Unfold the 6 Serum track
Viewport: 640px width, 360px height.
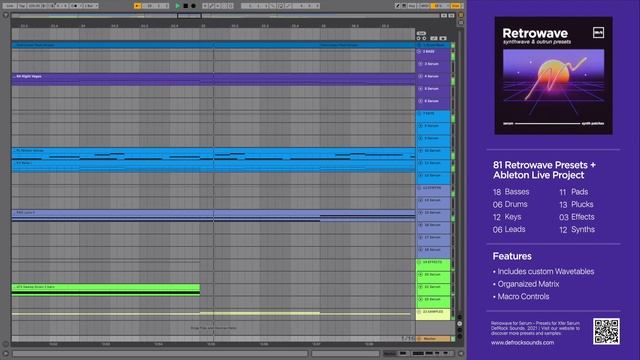[421, 101]
